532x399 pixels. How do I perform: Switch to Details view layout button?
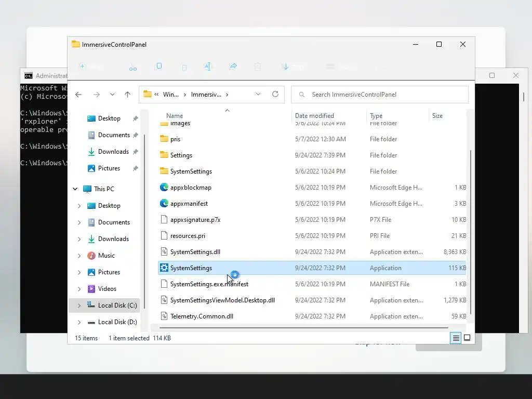456,338
